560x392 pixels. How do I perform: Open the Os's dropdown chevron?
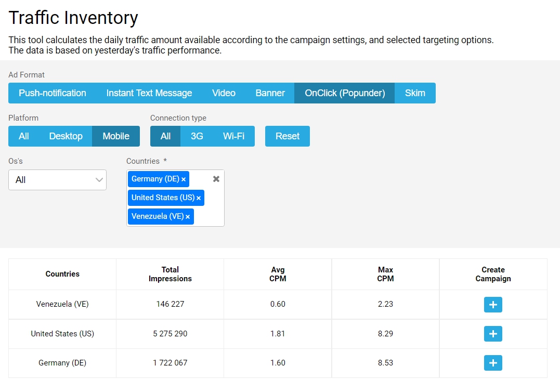click(99, 180)
